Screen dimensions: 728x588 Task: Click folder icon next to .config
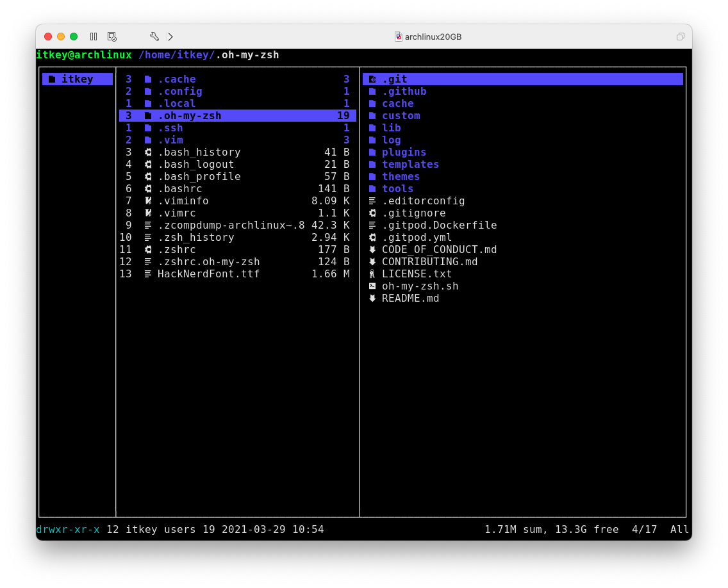tap(148, 92)
